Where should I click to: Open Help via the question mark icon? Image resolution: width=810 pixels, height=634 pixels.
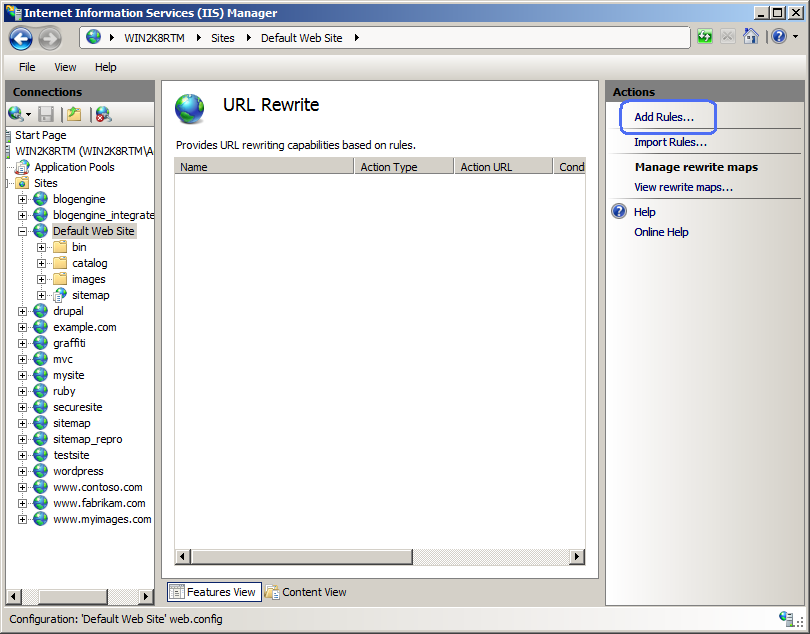[x=779, y=36]
